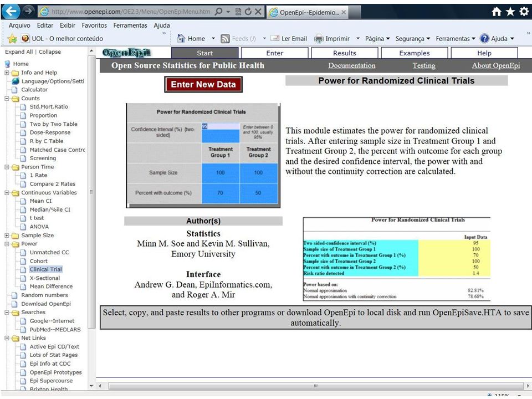Collapse the Person Time folder
Viewport: 532px width, 399px height.
7,167
